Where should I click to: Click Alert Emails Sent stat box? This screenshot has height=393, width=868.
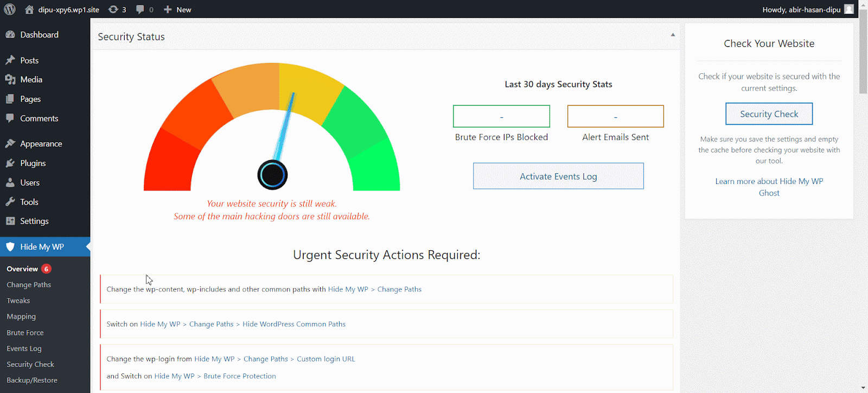[615, 116]
